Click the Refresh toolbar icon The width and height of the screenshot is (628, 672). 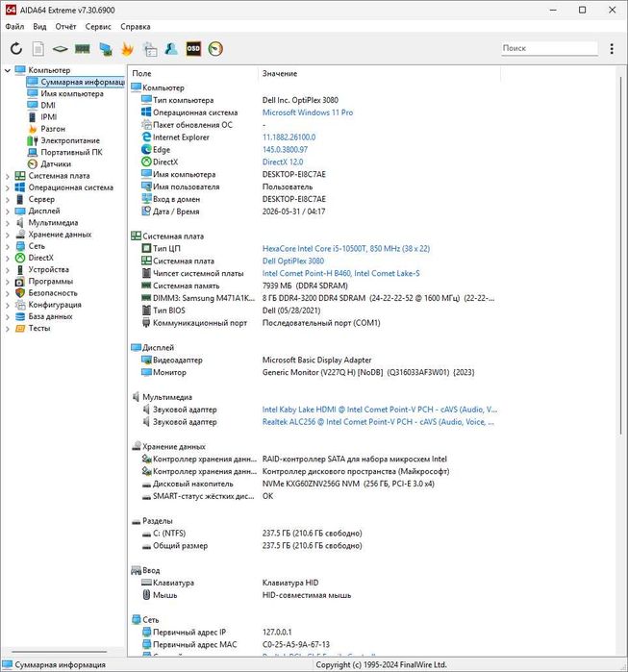[x=16, y=49]
